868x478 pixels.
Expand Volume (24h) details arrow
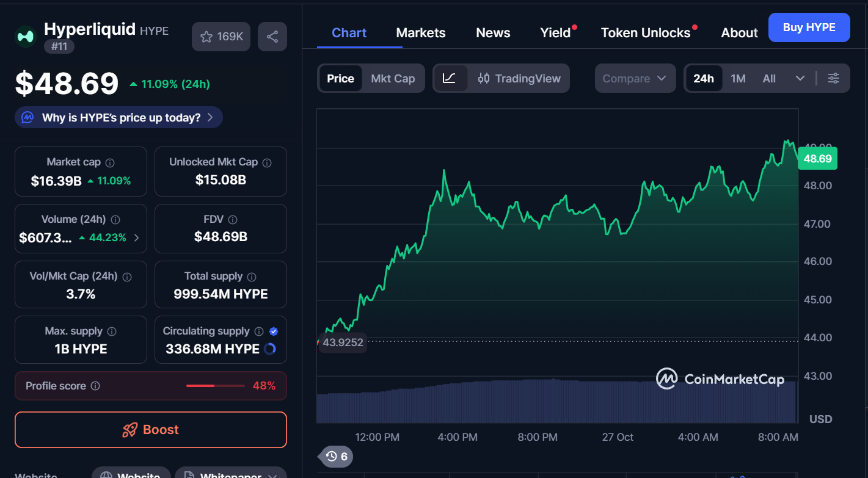pos(136,238)
